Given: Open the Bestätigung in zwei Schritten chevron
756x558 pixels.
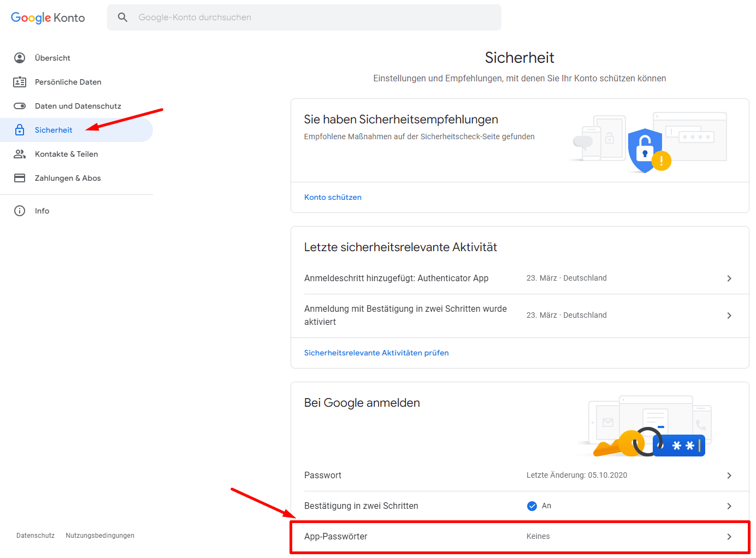Looking at the screenshot, I should pyautogui.click(x=729, y=506).
